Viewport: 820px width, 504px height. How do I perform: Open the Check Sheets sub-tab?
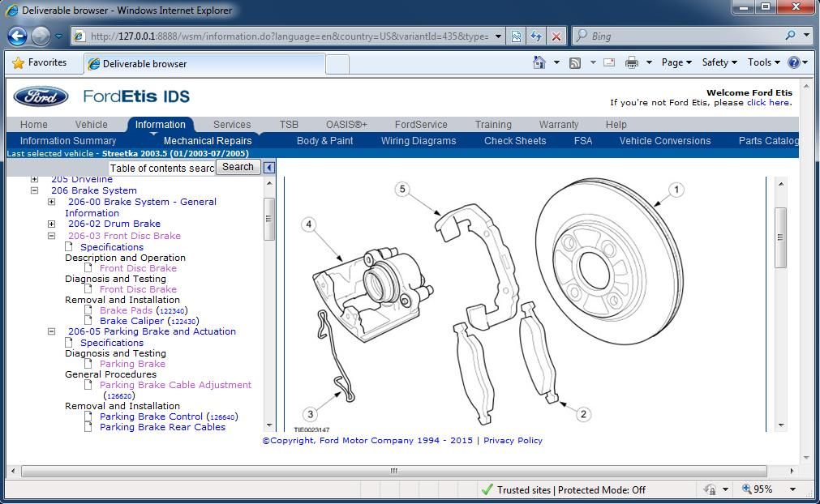[515, 141]
